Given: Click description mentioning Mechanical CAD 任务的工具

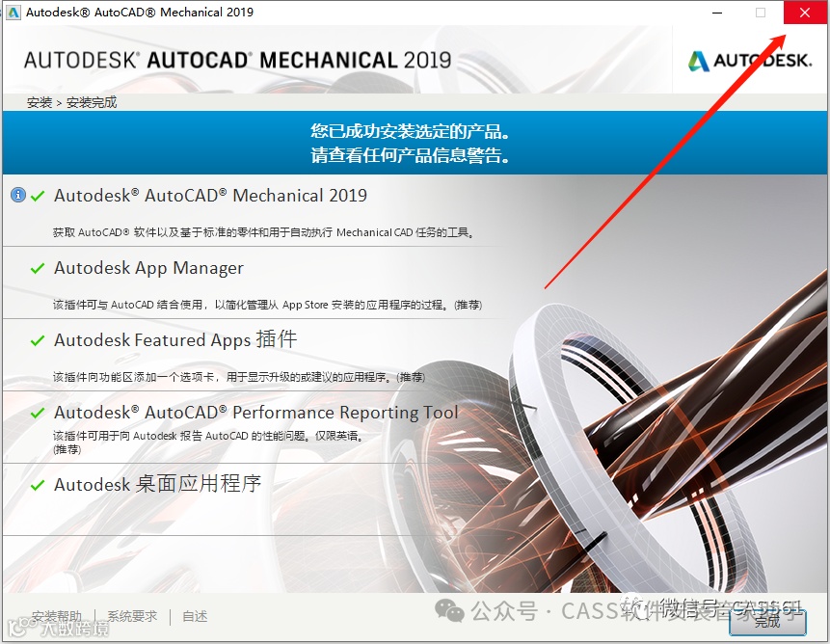Looking at the screenshot, I should (263, 232).
